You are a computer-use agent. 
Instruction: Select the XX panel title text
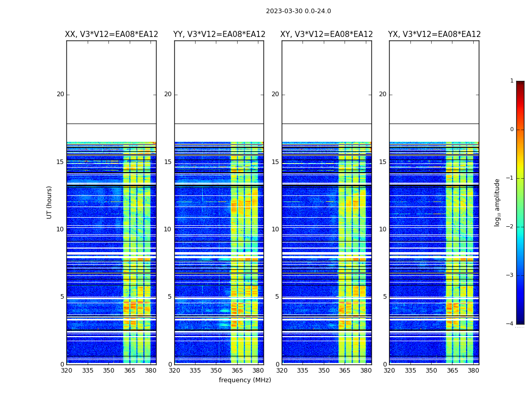(x=111, y=34)
